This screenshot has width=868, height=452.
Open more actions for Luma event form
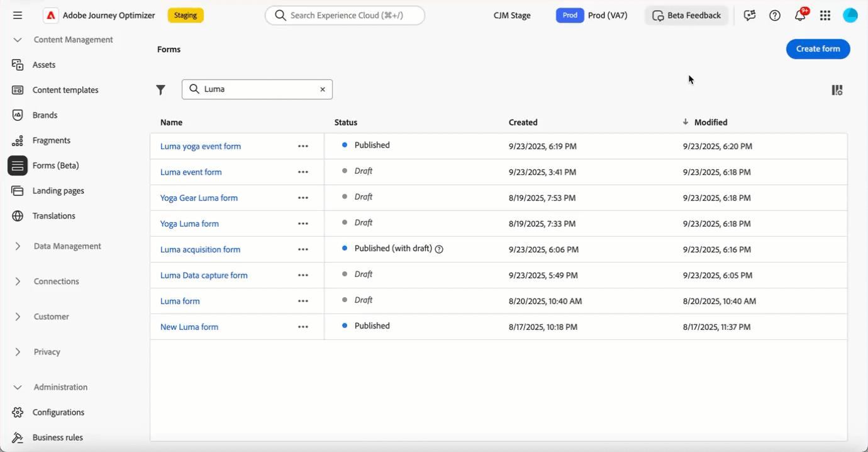point(303,172)
